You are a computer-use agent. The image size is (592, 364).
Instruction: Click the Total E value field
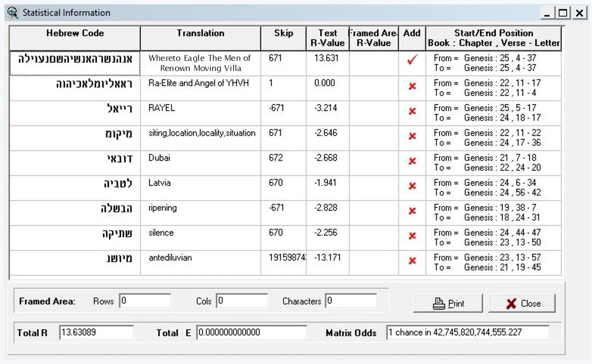[252, 333]
